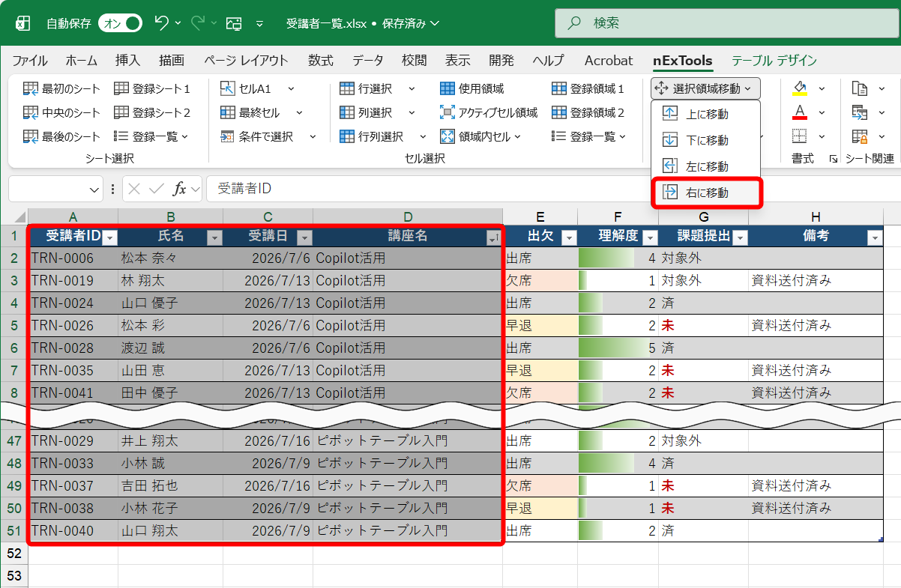The image size is (901, 588).
Task: Click the 登録領域1 button
Action: pos(588,88)
